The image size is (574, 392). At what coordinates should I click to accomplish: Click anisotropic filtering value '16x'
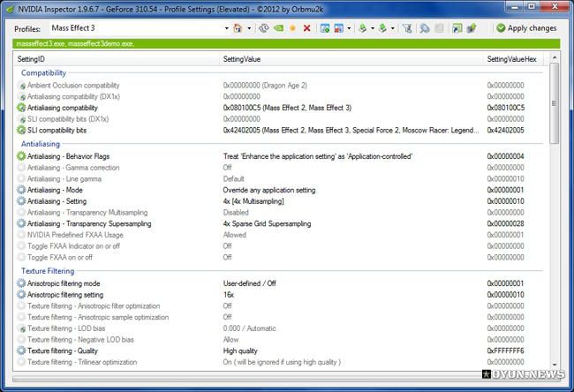click(x=229, y=295)
